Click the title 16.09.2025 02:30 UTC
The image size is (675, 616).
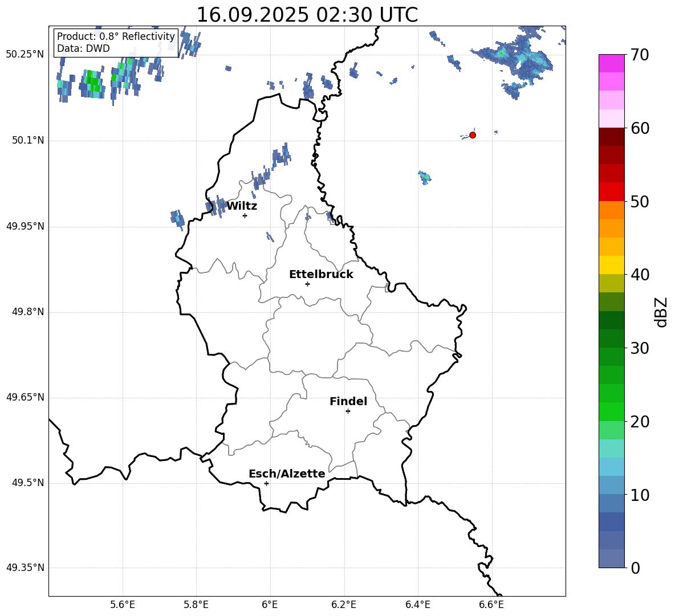coord(307,15)
